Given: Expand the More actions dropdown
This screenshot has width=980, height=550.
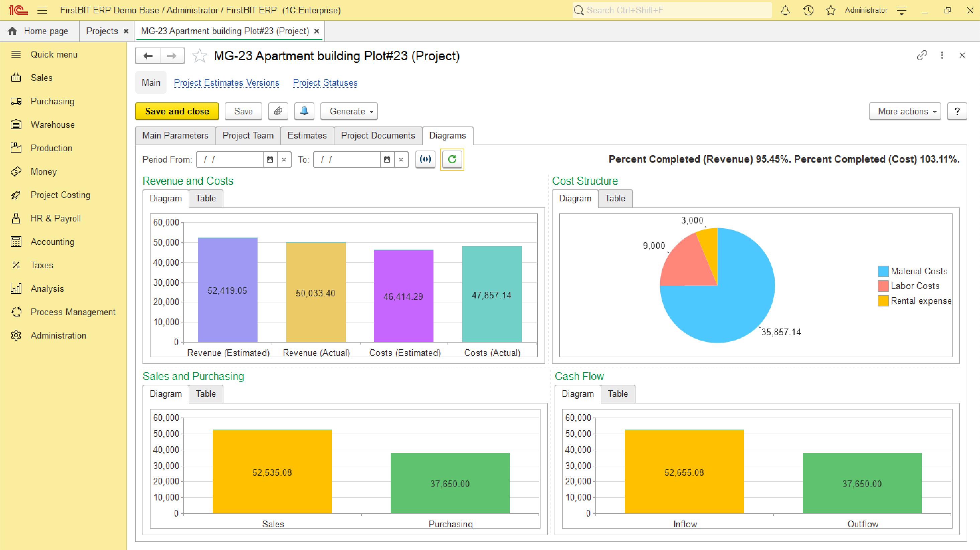Looking at the screenshot, I should (x=904, y=111).
